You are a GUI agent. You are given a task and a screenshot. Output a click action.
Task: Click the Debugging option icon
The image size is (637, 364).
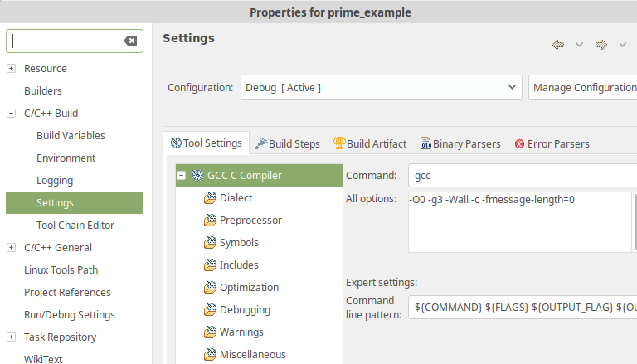click(x=210, y=310)
